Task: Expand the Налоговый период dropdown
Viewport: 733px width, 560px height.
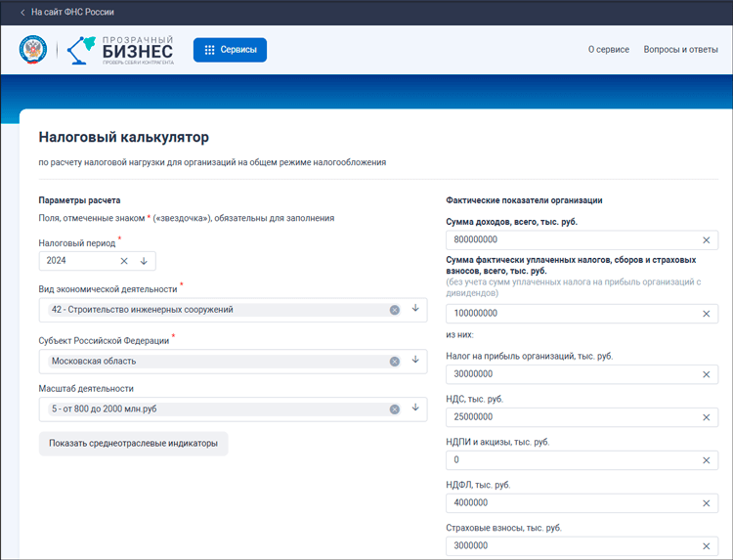Action: click(x=144, y=261)
